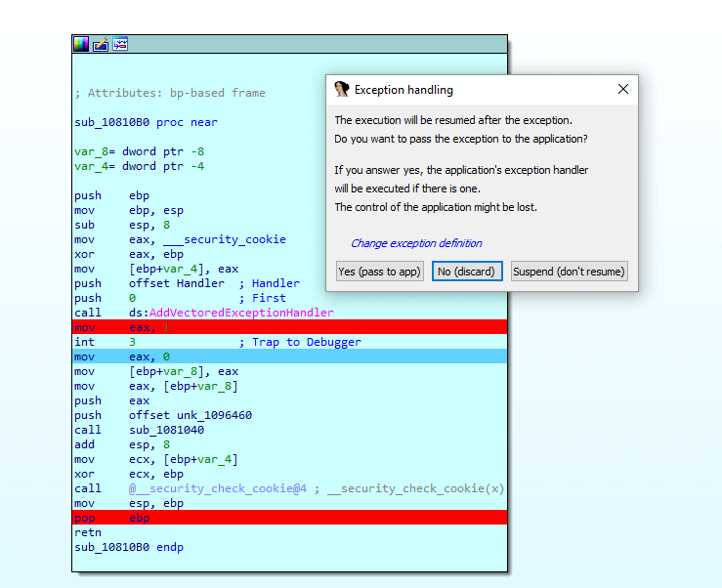Close the Exception handling dialog
Image resolution: width=722 pixels, height=588 pixels.
tap(623, 89)
